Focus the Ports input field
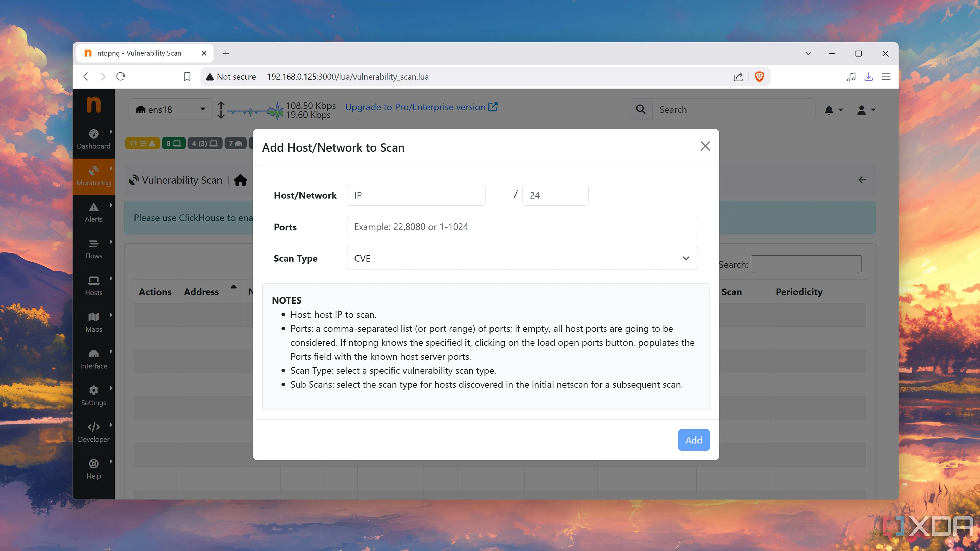Image resolution: width=980 pixels, height=551 pixels. point(522,227)
